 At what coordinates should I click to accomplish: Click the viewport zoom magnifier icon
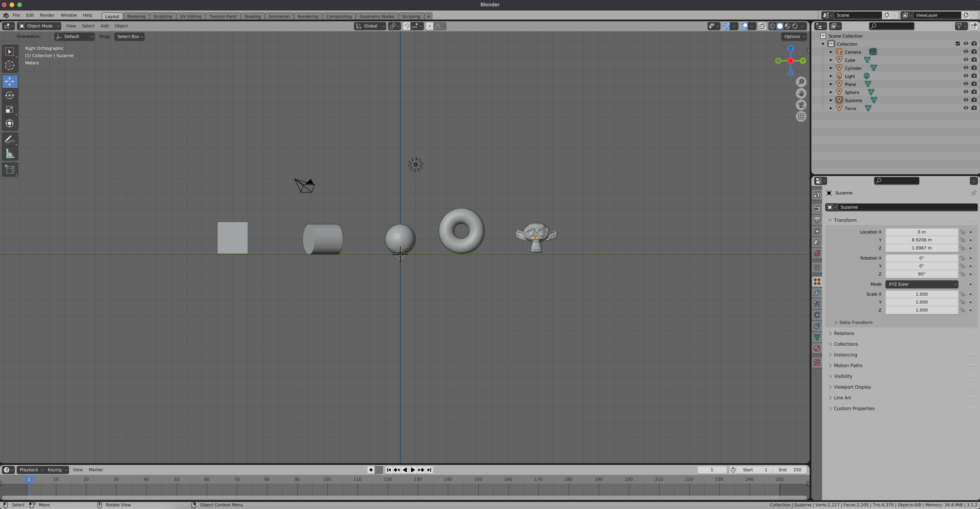pyautogui.click(x=801, y=82)
